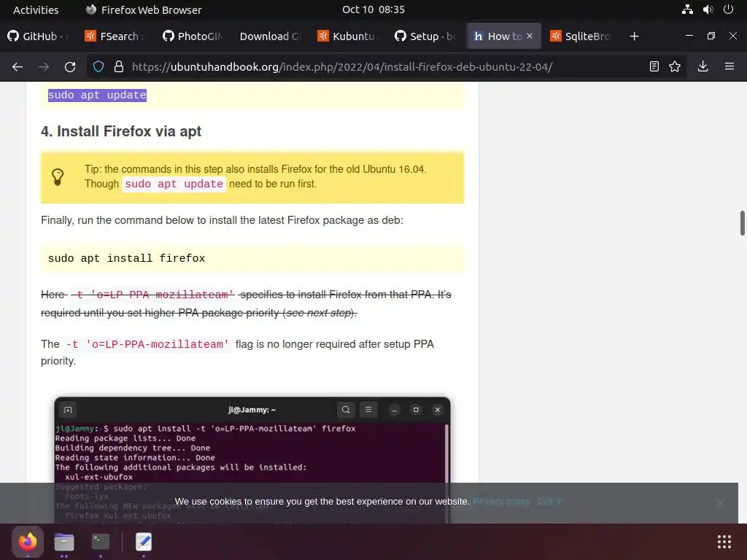
Task: Click the site security padlock icon
Action: (x=119, y=66)
